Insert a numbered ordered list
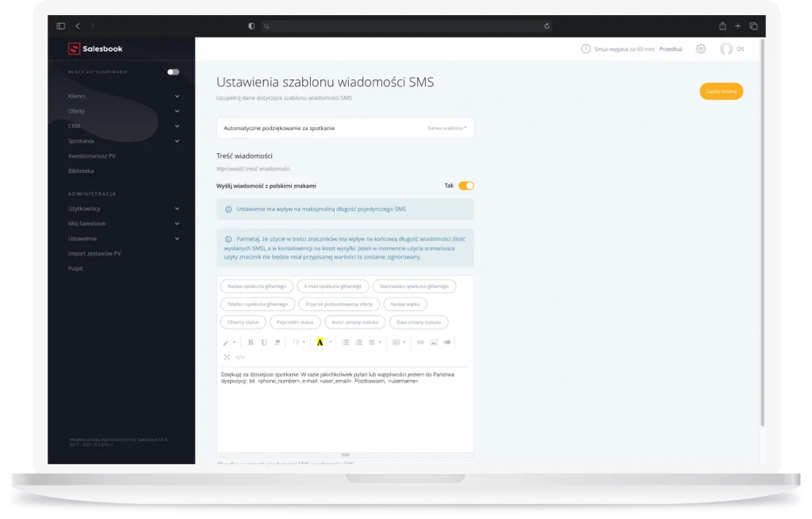The width and height of the screenshot is (812, 519). point(358,342)
